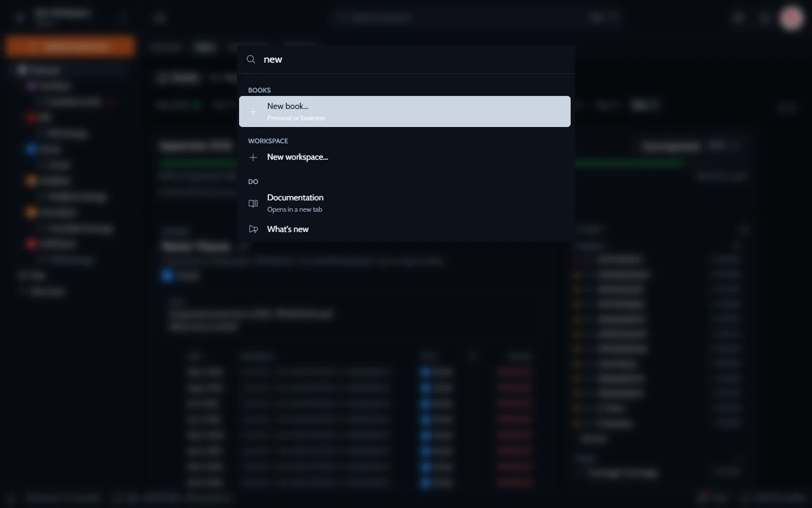Click the "DO" section heading

[253, 182]
